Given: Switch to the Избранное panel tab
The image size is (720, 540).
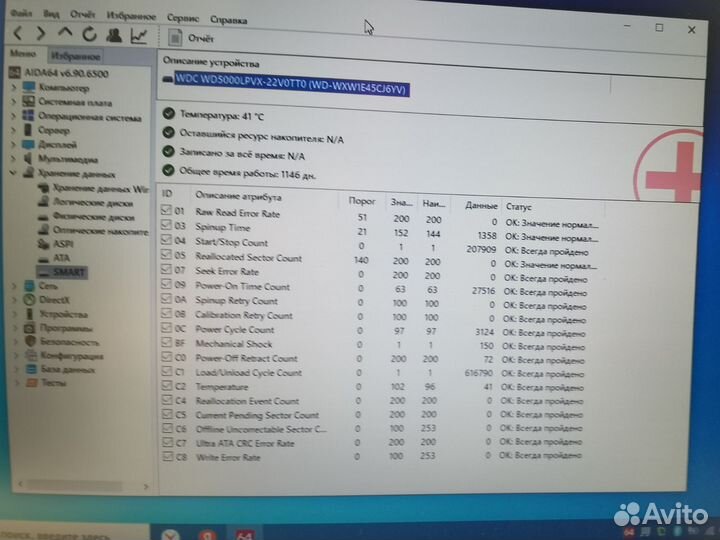Looking at the screenshot, I should (x=74, y=57).
